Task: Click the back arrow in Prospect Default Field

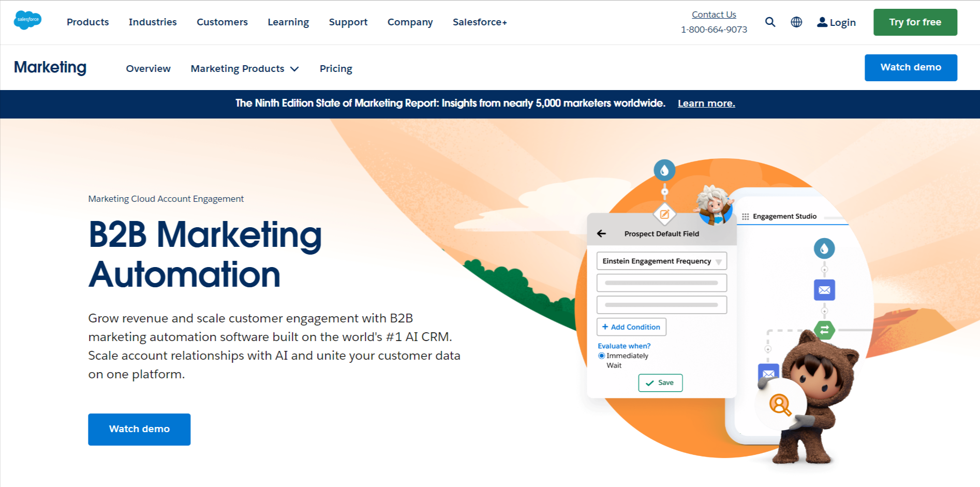Action: pyautogui.click(x=601, y=233)
